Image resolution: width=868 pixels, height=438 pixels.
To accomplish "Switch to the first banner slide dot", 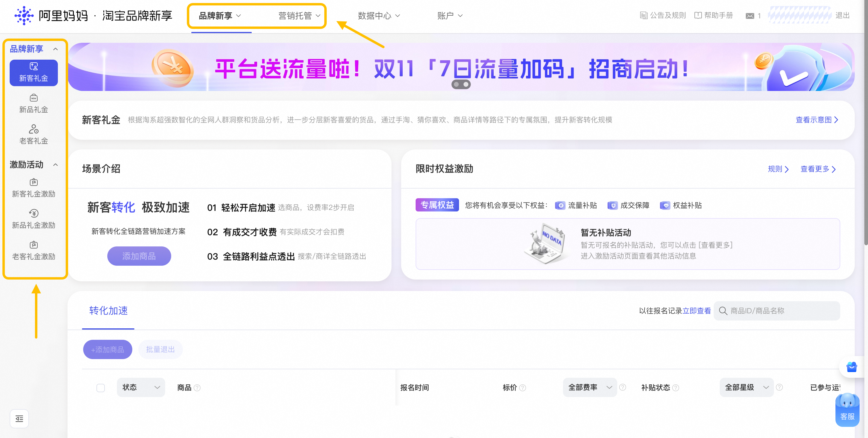I will (x=456, y=85).
